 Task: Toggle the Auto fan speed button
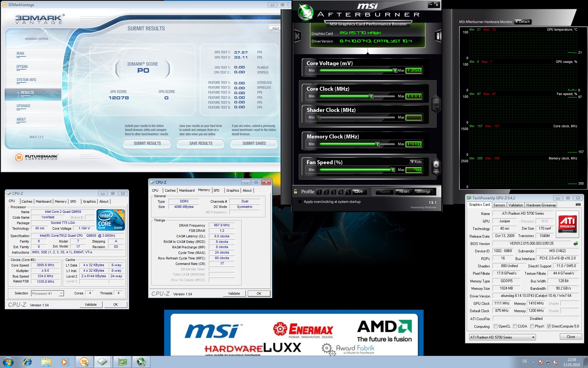coord(417,162)
